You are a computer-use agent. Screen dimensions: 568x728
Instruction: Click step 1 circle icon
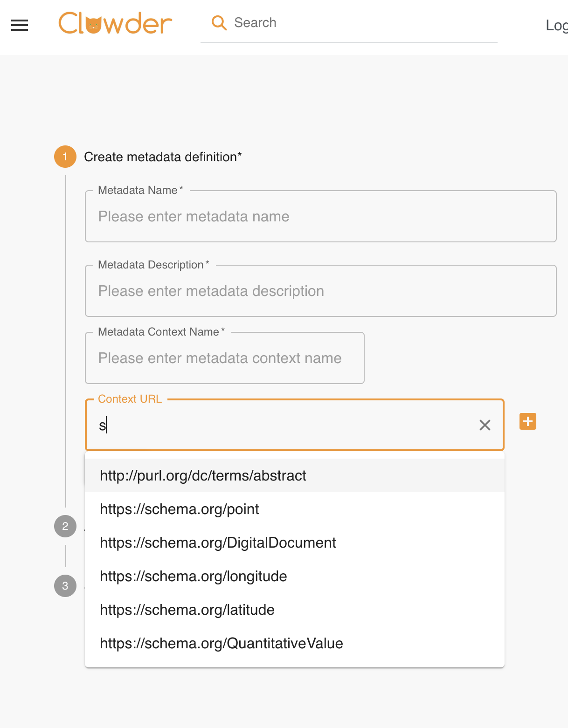(x=65, y=157)
